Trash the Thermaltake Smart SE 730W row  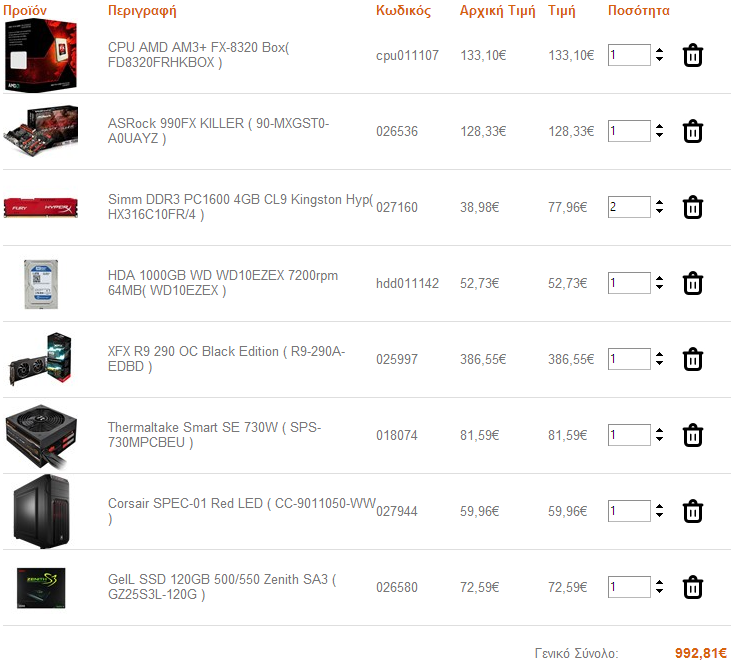(x=692, y=436)
